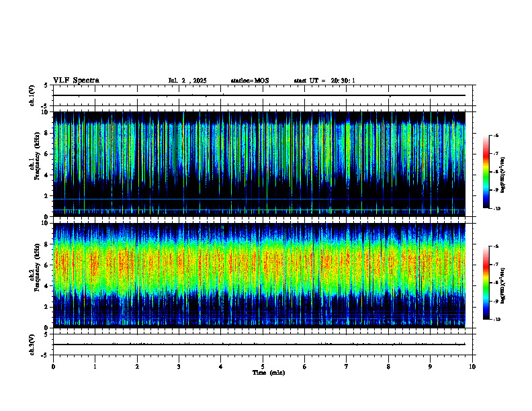Click the ch.1 spectrogram color bar

click(486, 172)
